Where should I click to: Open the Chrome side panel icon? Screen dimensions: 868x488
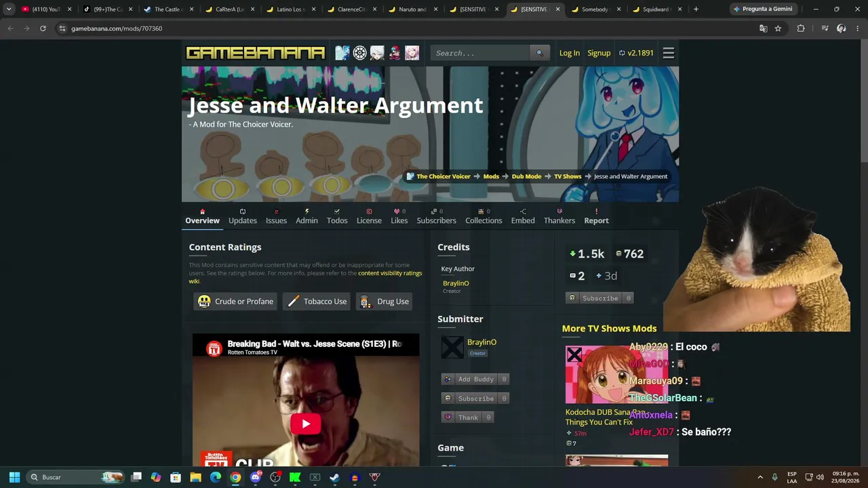pyautogui.click(x=825, y=28)
